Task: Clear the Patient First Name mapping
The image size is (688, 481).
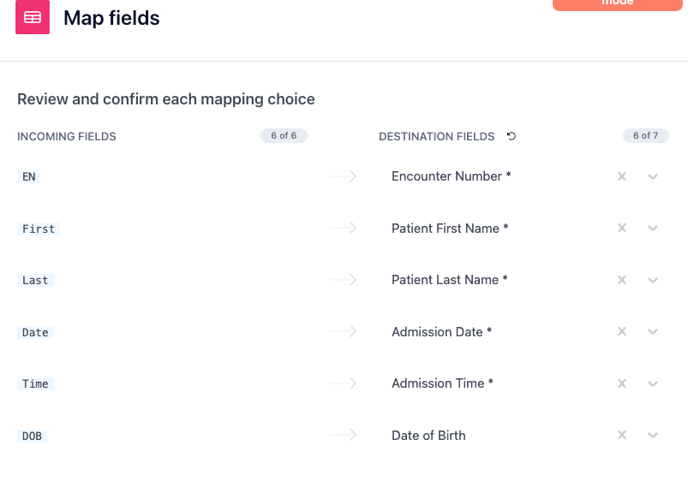Action: 622,228
